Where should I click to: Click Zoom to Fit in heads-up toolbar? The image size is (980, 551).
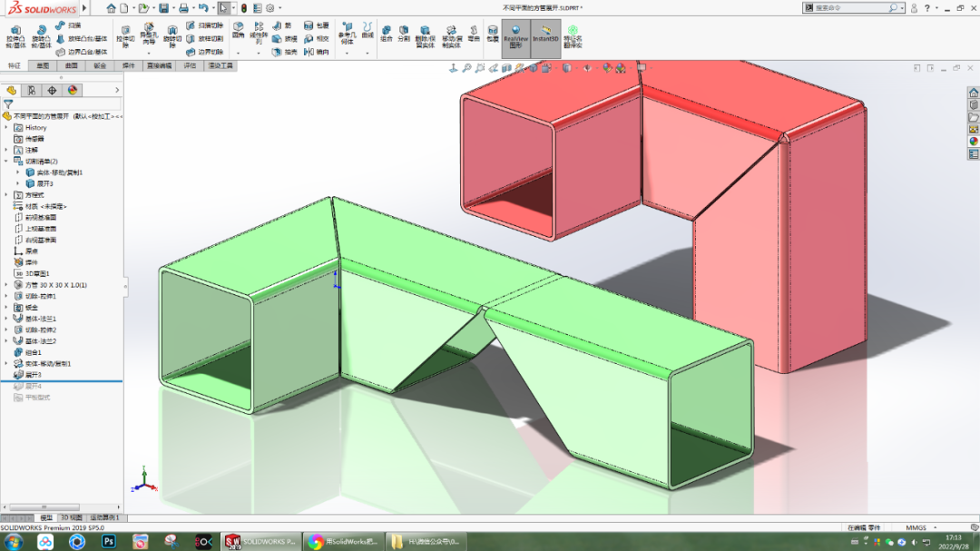[466, 67]
